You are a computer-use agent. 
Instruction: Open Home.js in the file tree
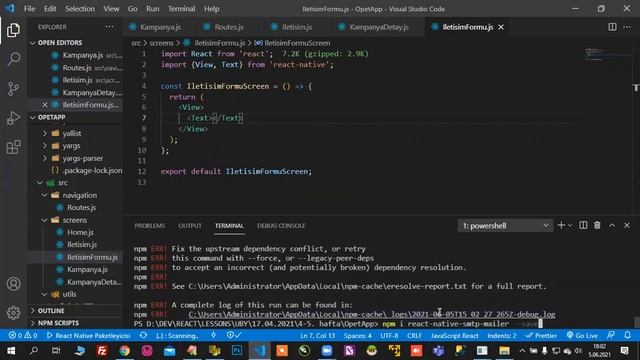80,232
